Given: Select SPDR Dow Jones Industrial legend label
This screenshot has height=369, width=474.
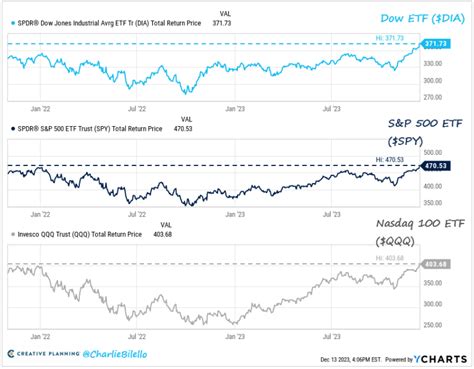Looking at the screenshot, I should pyautogui.click(x=109, y=23).
